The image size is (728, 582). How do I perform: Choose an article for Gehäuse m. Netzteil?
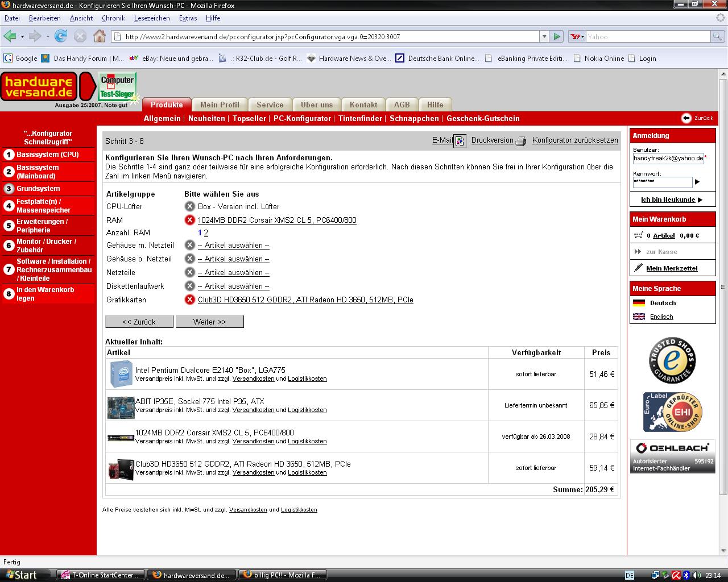233,245
